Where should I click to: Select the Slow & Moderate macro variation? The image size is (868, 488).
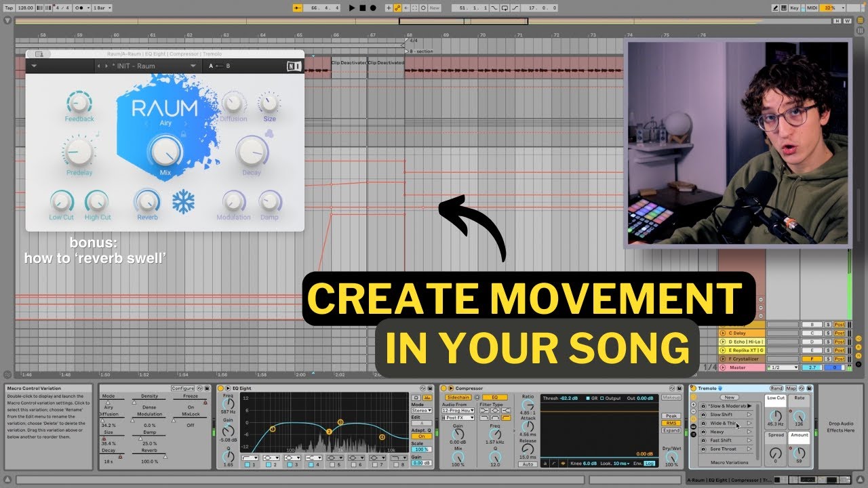726,406
